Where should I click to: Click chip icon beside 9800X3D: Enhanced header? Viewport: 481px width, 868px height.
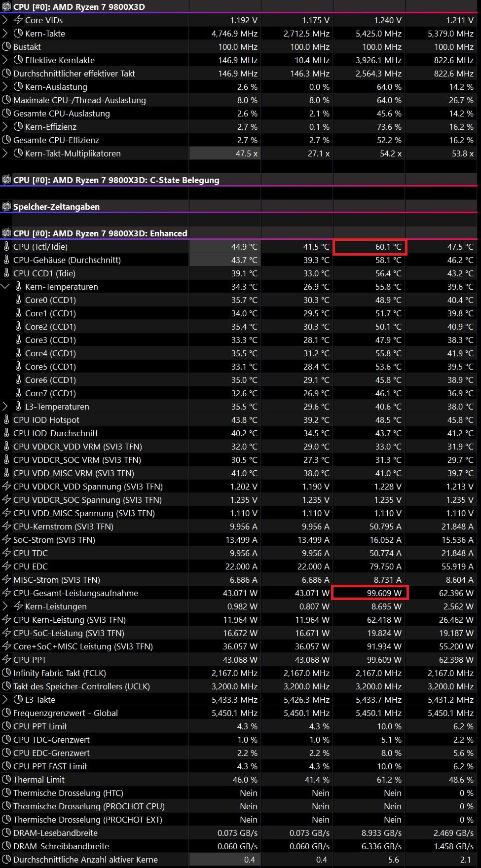coord(6,233)
